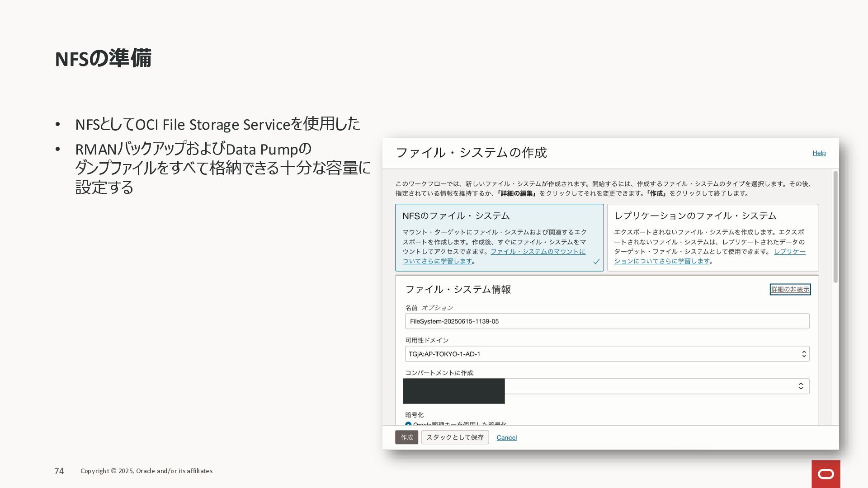Click the ファイル・システムの作成 dialog title
The image size is (868, 488).
(471, 153)
